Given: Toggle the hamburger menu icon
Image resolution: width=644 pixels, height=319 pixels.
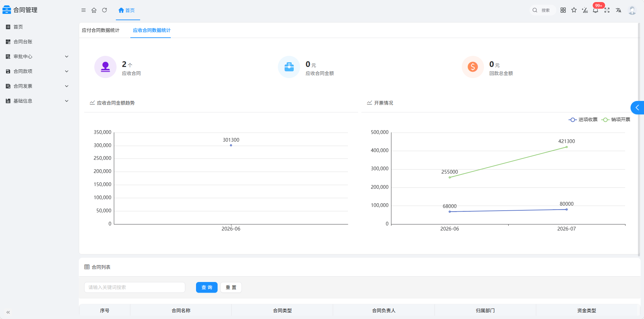Looking at the screenshot, I should pos(84,10).
